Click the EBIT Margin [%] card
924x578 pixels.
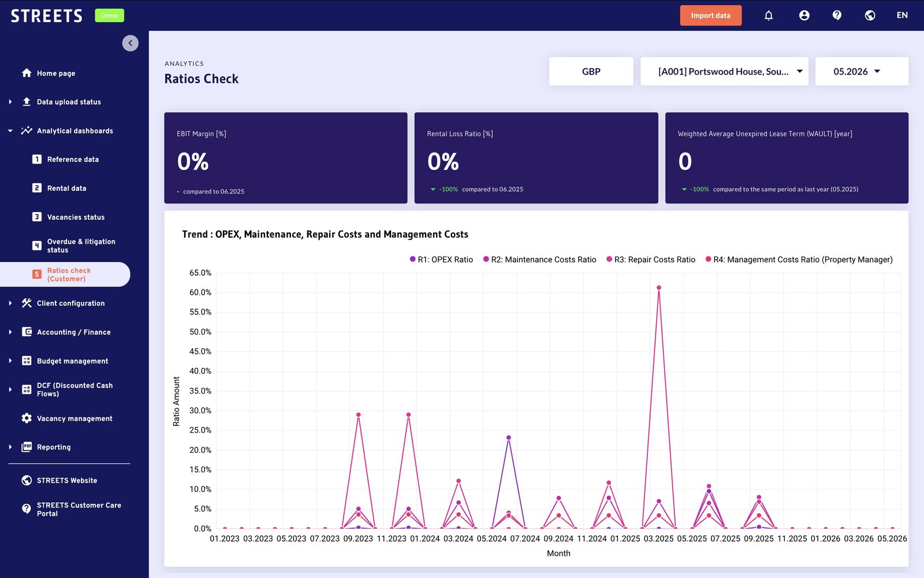click(286, 158)
